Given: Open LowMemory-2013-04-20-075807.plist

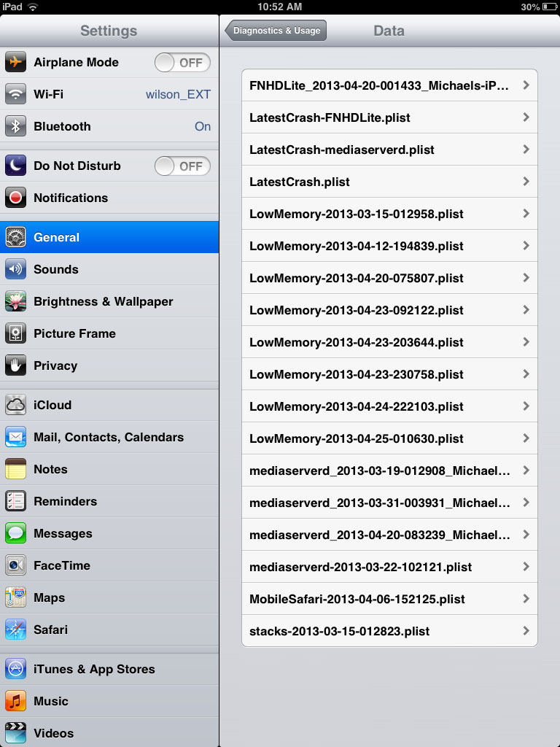Looking at the screenshot, I should pos(389,278).
